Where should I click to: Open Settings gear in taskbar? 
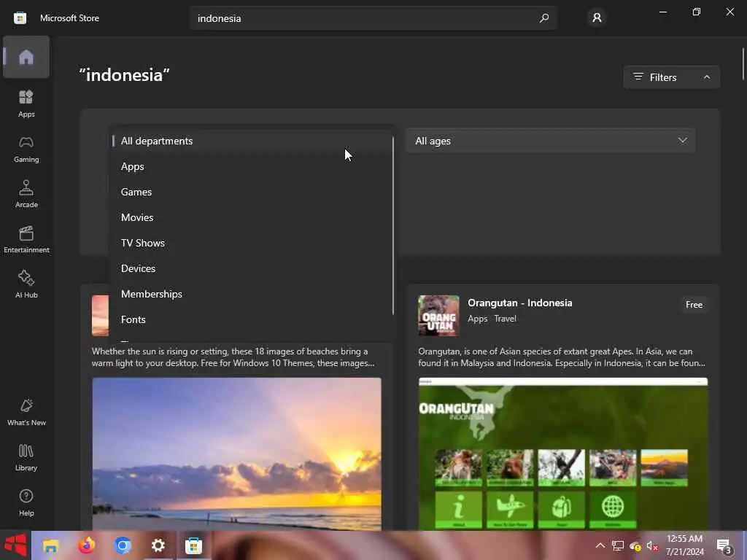[158, 545]
